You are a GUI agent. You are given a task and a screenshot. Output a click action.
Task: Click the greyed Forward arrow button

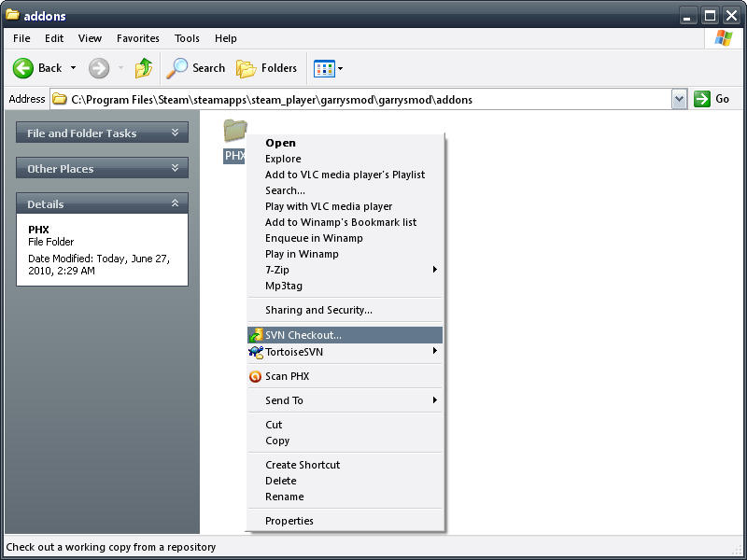tap(99, 68)
